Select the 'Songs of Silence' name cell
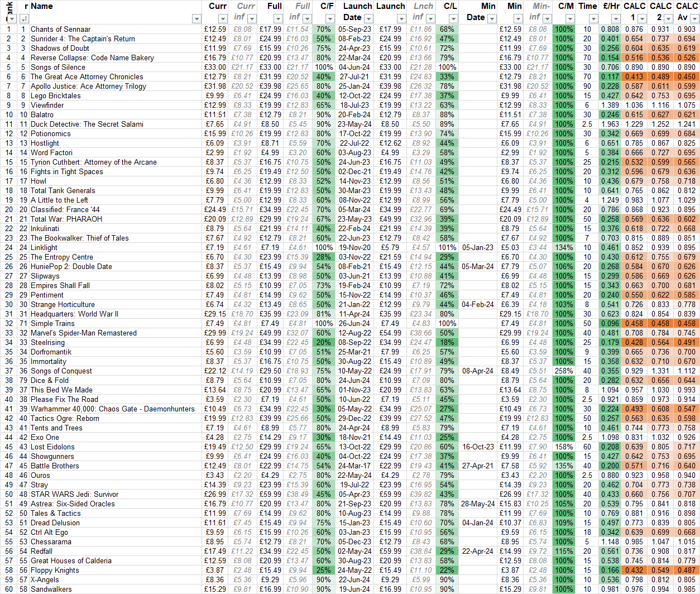The image size is (700, 594). (116, 67)
